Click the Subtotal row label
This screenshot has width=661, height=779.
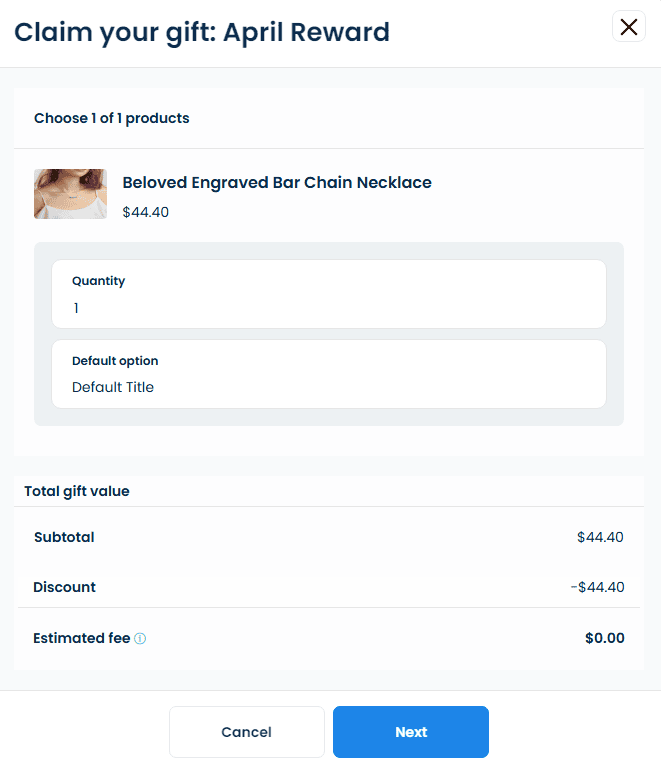click(64, 537)
